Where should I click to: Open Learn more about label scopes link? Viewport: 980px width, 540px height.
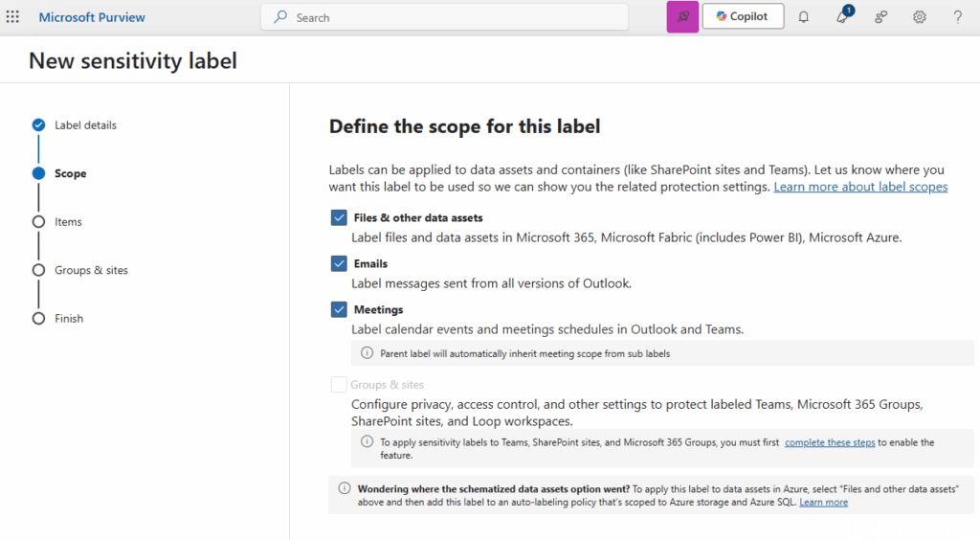point(860,187)
